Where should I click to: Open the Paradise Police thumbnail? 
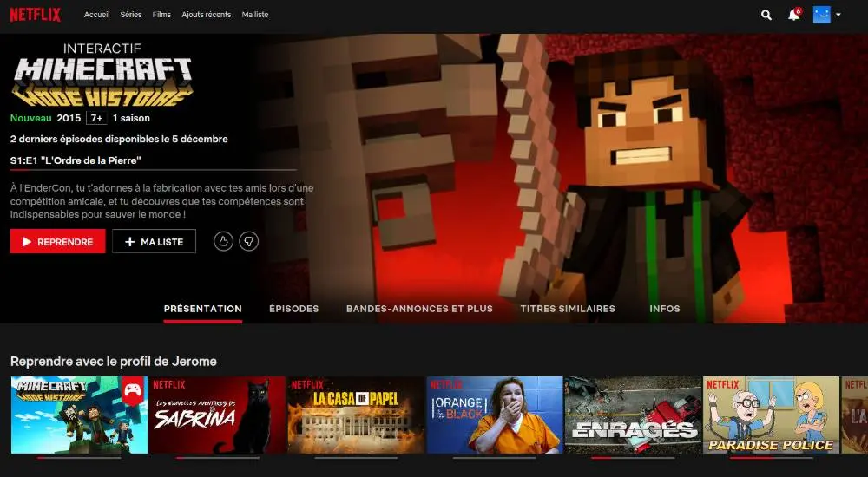point(772,415)
